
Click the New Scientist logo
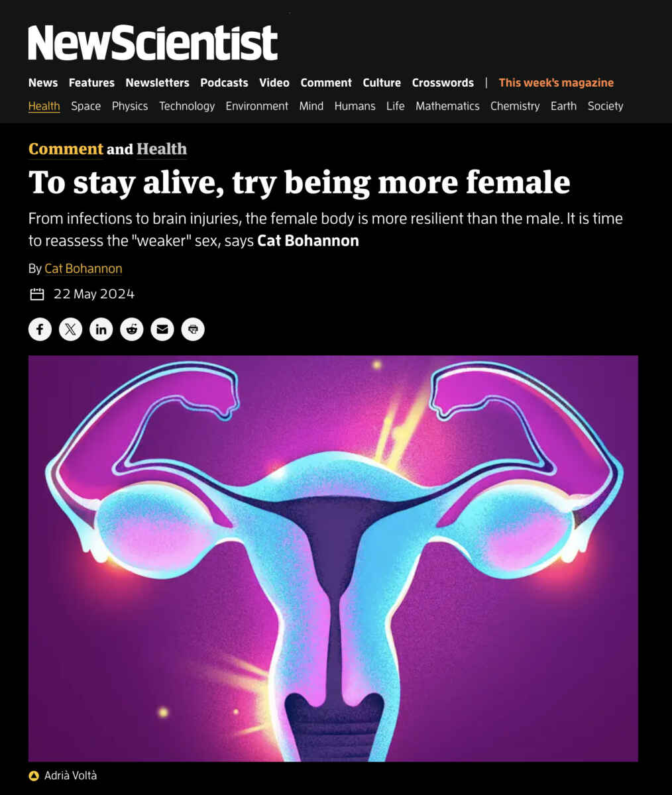pos(152,43)
